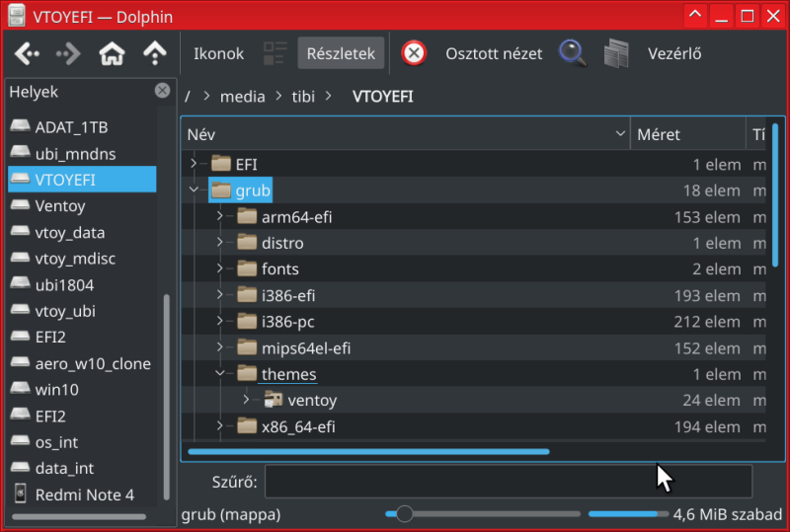The height and width of the screenshot is (532, 790).
Task: Close the Helyek panel
Action: click(x=162, y=91)
